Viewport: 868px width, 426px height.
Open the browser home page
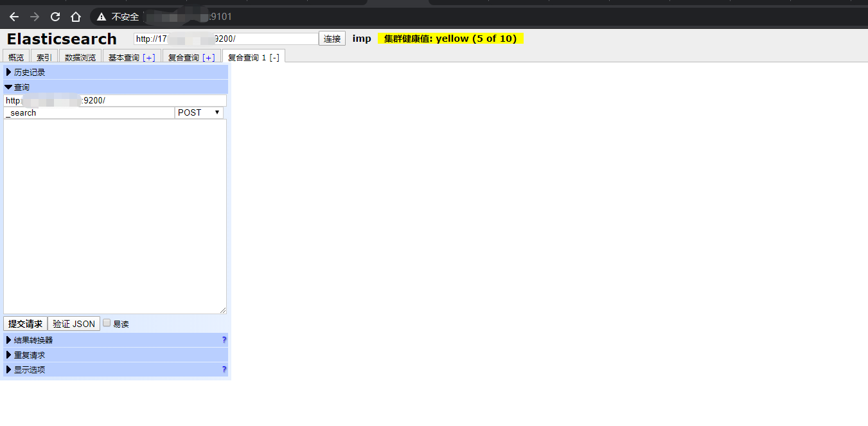[76, 17]
